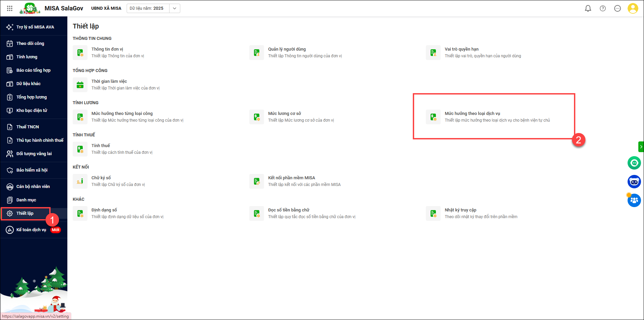The image size is (644, 320).
Task: Expand the Dữ liệu năm 2025 dropdown
Action: pyautogui.click(x=174, y=8)
